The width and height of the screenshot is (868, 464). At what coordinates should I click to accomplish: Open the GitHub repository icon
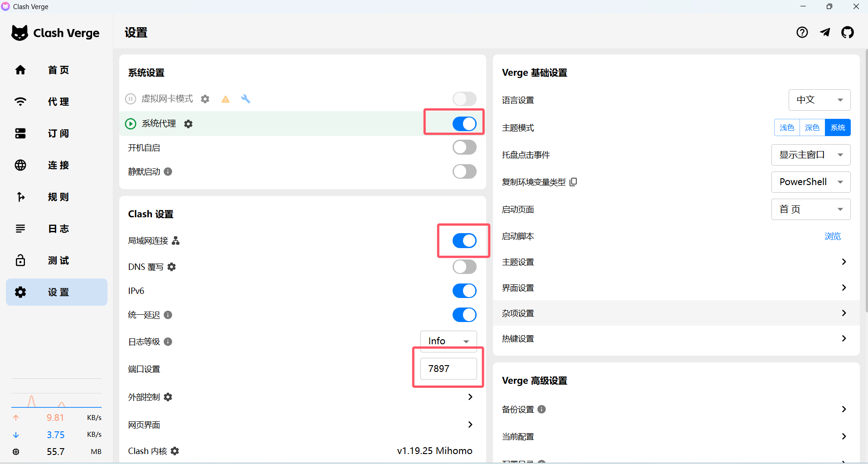click(847, 32)
